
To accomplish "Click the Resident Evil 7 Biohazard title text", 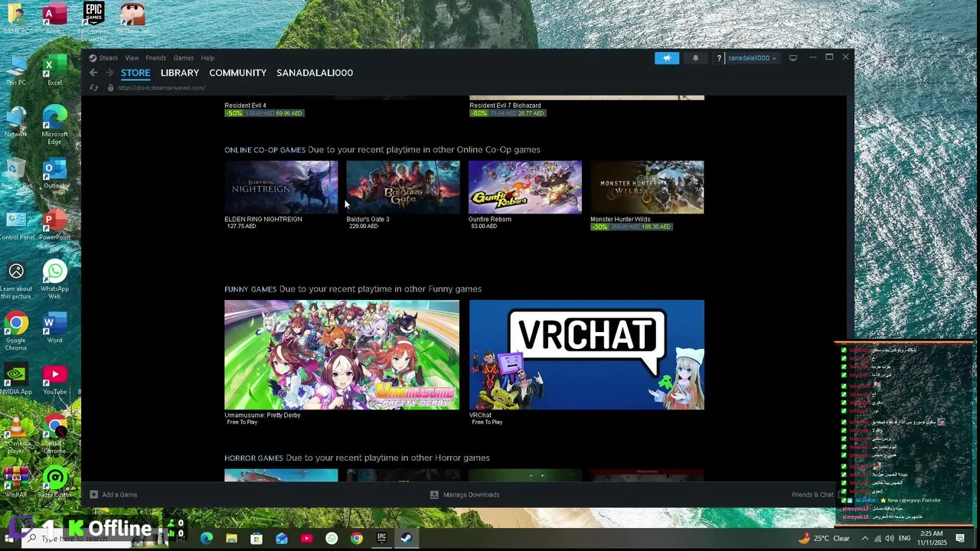I will click(x=505, y=106).
